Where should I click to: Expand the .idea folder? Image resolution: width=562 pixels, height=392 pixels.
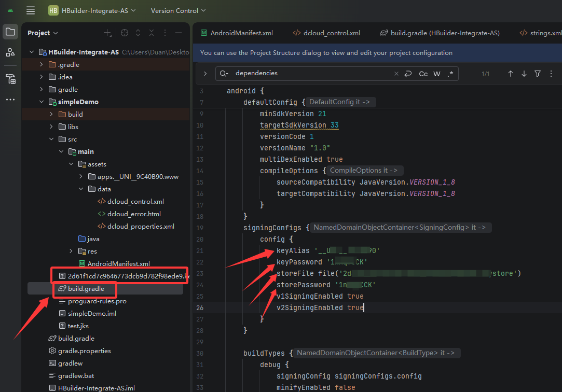pos(41,77)
